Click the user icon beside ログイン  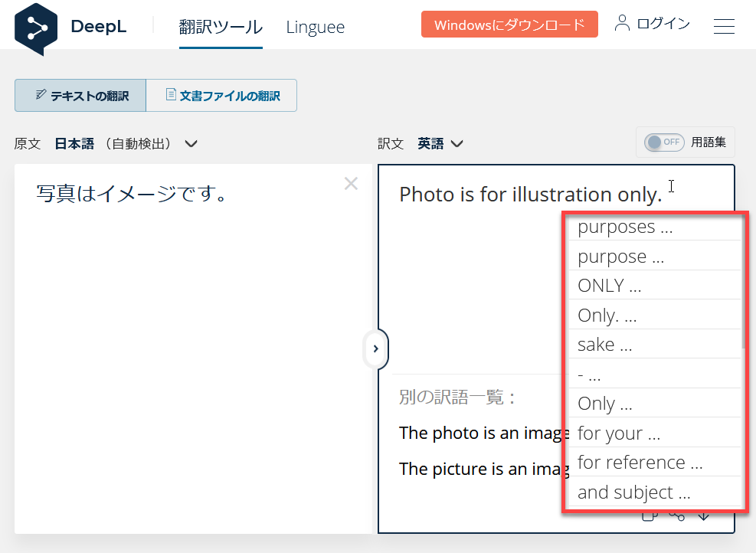click(622, 24)
